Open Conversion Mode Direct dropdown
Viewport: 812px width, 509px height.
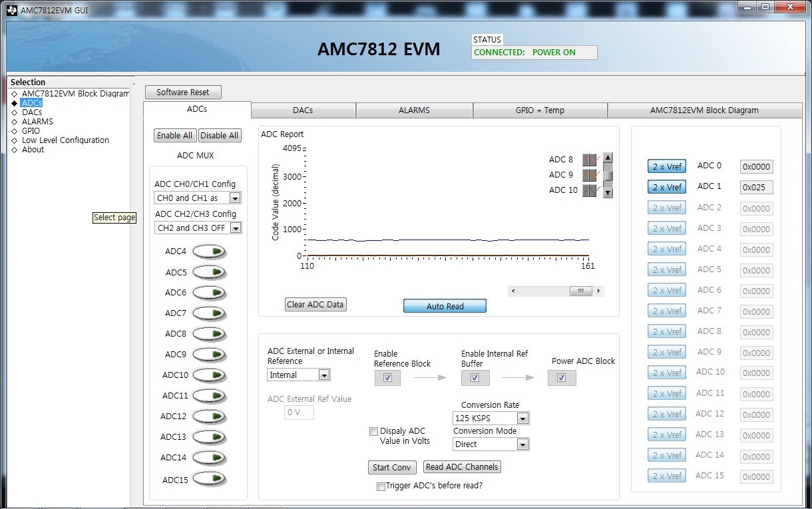[x=522, y=444]
